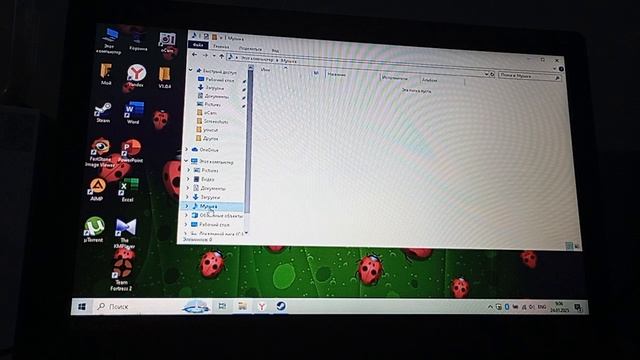The width and height of the screenshot is (640, 360).
Task: Click the Поиск в: Музыка search field
Action: click(x=529, y=76)
